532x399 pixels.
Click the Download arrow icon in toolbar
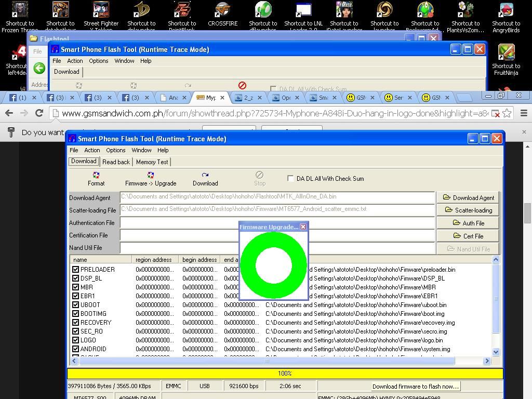coord(205,175)
